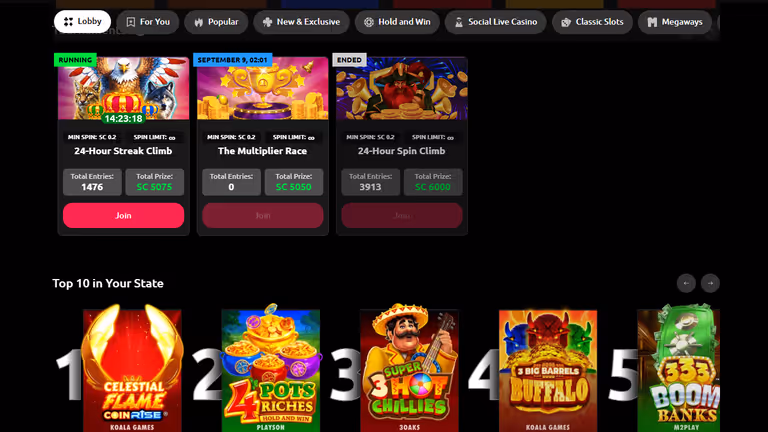This screenshot has height=432, width=768.
Task: Open 333 Boom Banks game thumbnail
Action: [x=678, y=370]
